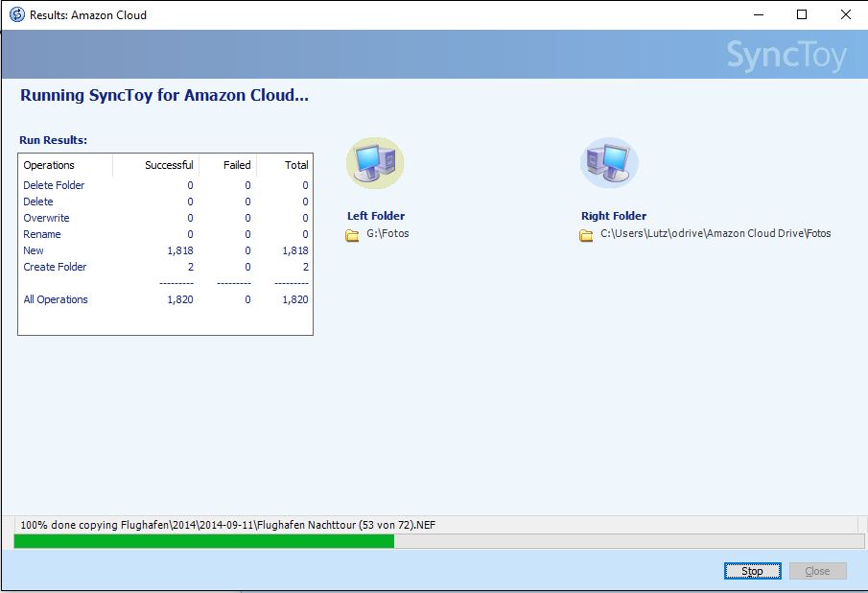
Task: Click Create Folder successful count 2
Action: (191, 267)
